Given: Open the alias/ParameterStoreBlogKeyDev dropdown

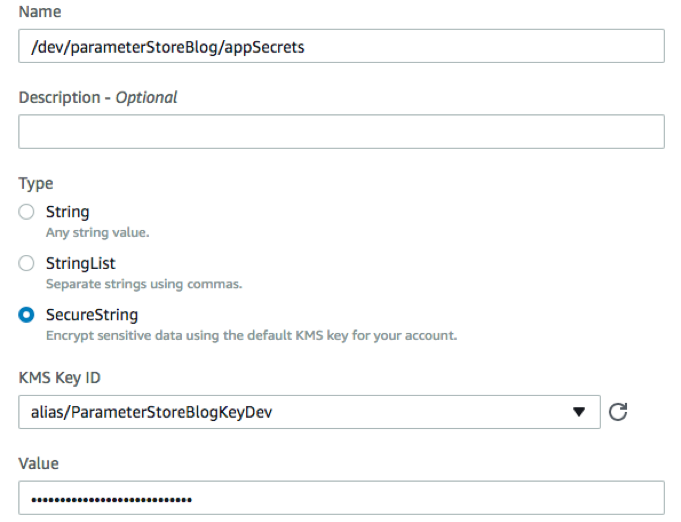Looking at the screenshot, I should [x=300, y=412].
